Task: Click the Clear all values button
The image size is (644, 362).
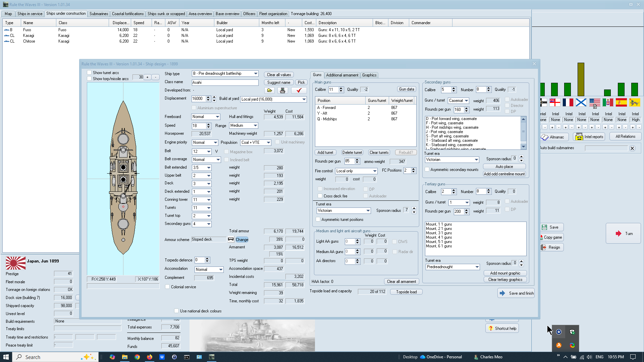Action: pyautogui.click(x=279, y=75)
